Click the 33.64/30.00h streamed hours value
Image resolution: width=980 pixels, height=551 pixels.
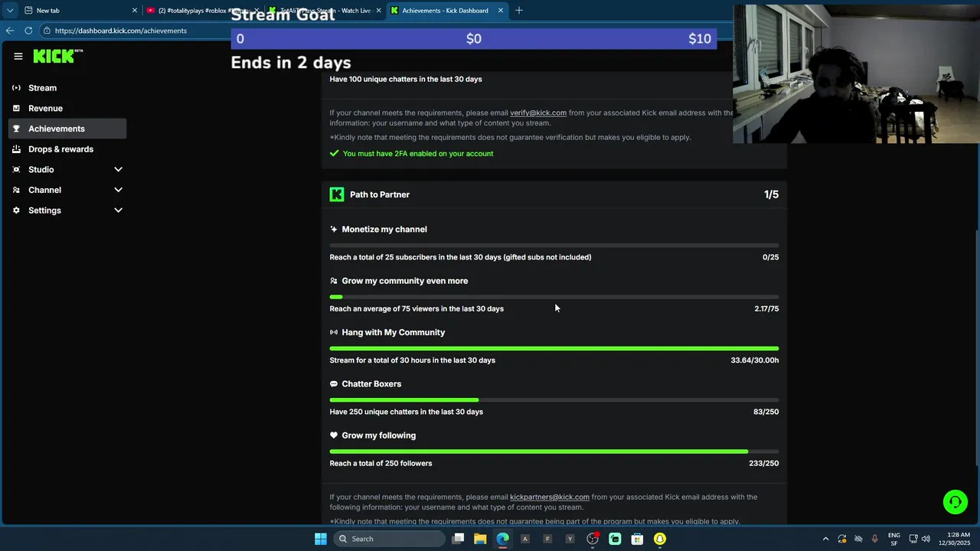point(755,360)
